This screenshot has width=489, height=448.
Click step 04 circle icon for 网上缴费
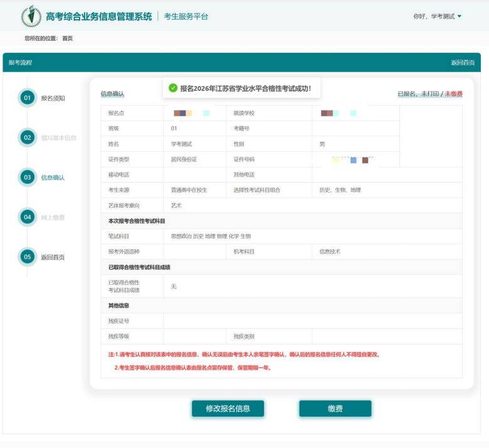pyautogui.click(x=27, y=217)
